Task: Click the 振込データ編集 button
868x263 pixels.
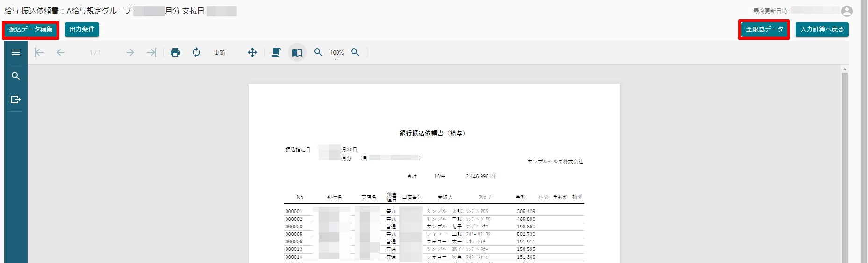Action: [x=31, y=29]
